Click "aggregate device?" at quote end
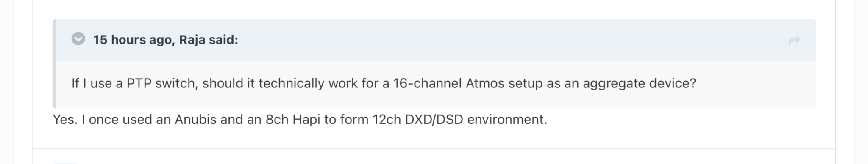The height and width of the screenshot is (164, 868). [640, 83]
